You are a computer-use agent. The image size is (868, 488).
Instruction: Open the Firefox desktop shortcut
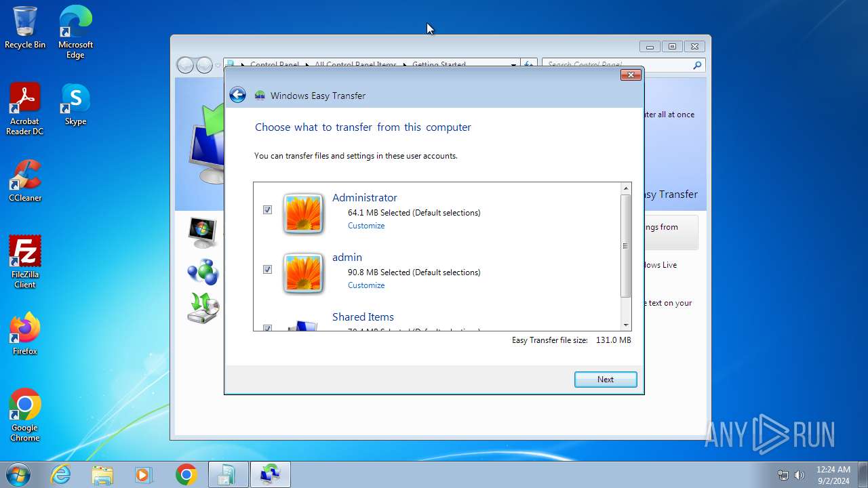pyautogui.click(x=25, y=333)
